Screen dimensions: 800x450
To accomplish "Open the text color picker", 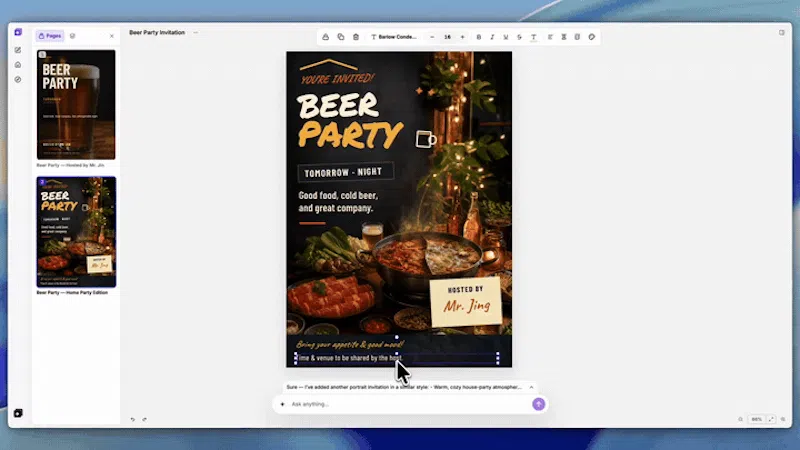I will (534, 37).
